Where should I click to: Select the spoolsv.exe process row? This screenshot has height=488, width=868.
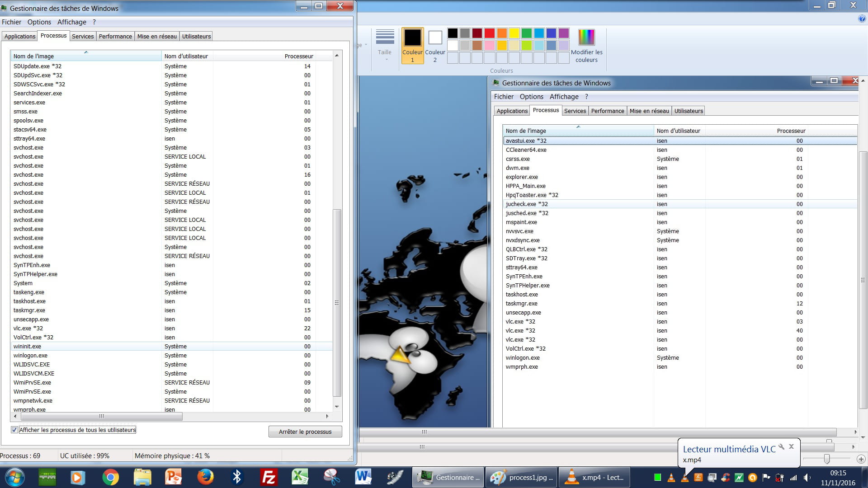172,120
